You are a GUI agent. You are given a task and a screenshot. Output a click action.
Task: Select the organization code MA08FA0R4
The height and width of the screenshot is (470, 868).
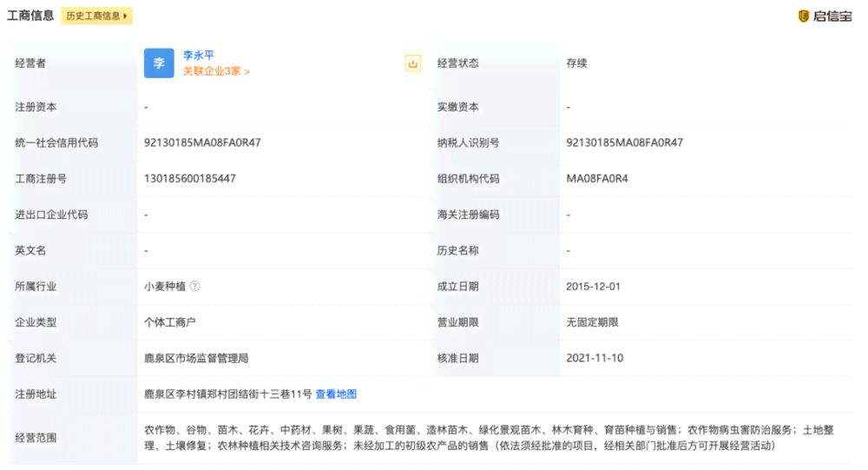click(597, 178)
